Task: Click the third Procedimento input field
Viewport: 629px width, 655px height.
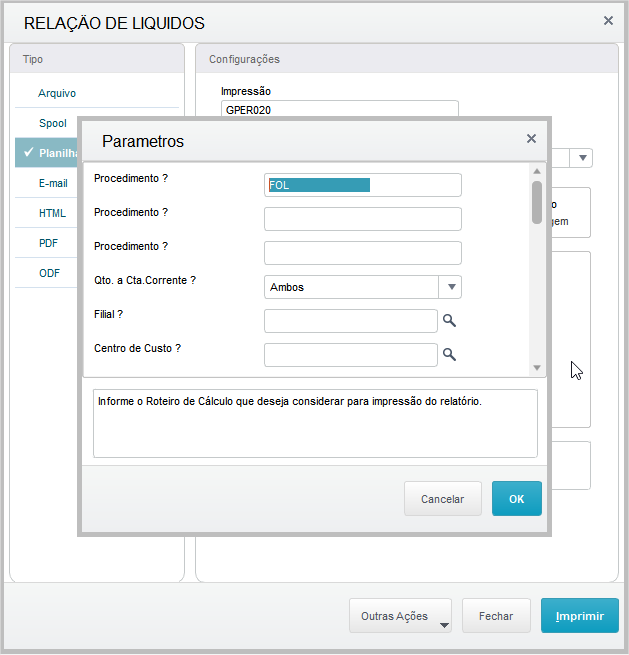Action: point(363,253)
